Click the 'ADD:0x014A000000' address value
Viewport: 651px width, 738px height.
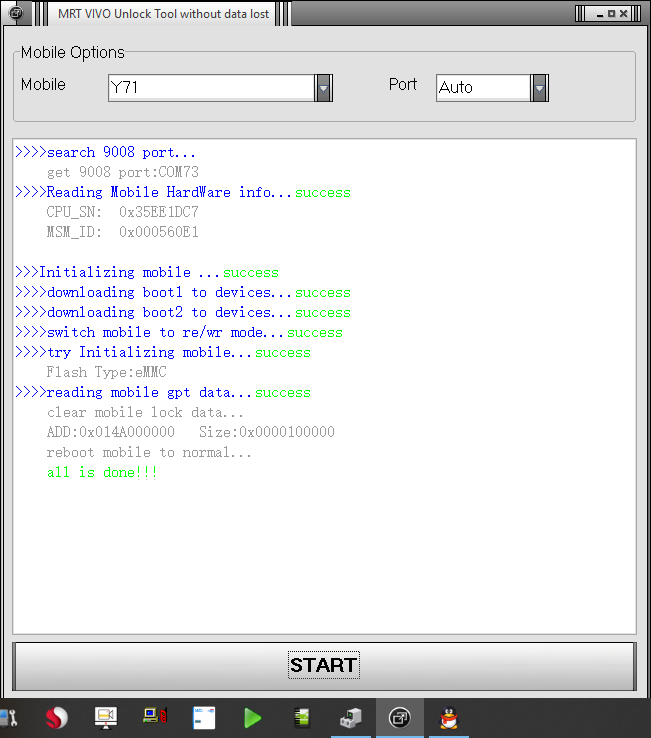(111, 432)
